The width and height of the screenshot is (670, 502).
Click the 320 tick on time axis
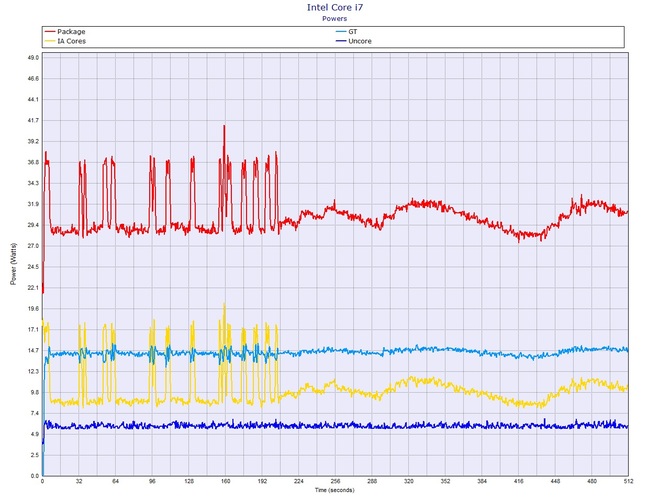(409, 481)
